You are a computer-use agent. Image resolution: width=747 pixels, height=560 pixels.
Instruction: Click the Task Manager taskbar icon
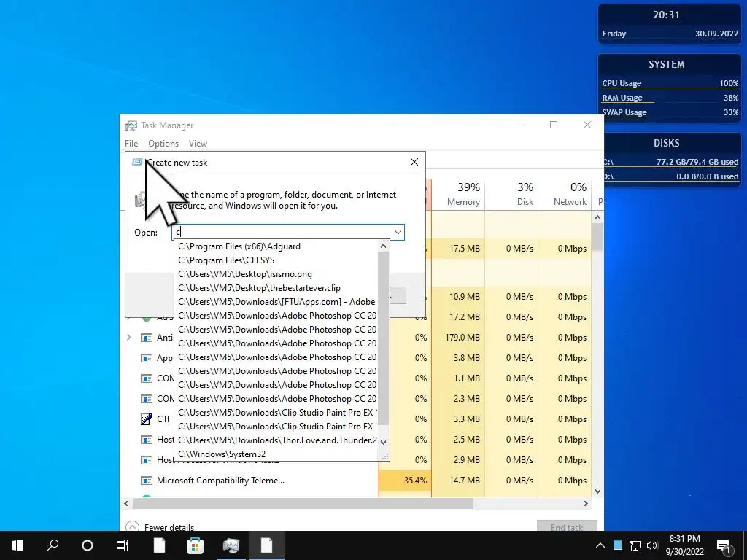click(231, 545)
